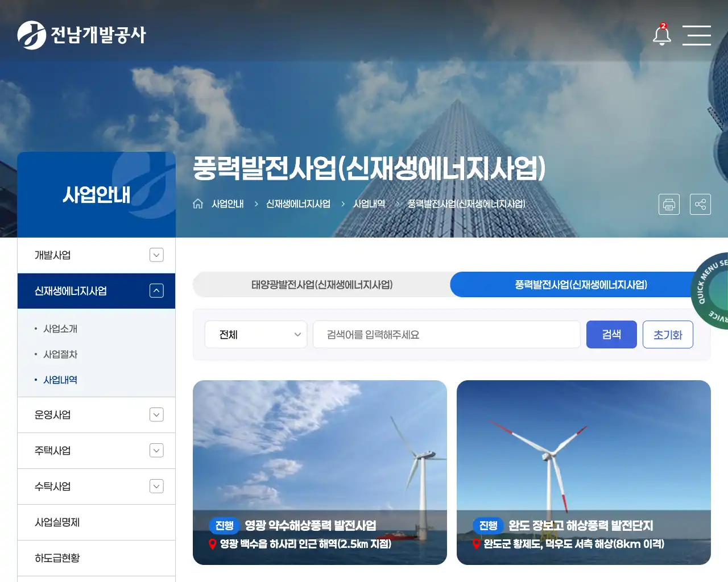Click 신재생에너지사업 in the breadcrumb
Screen dimensions: 728x582
298,204
